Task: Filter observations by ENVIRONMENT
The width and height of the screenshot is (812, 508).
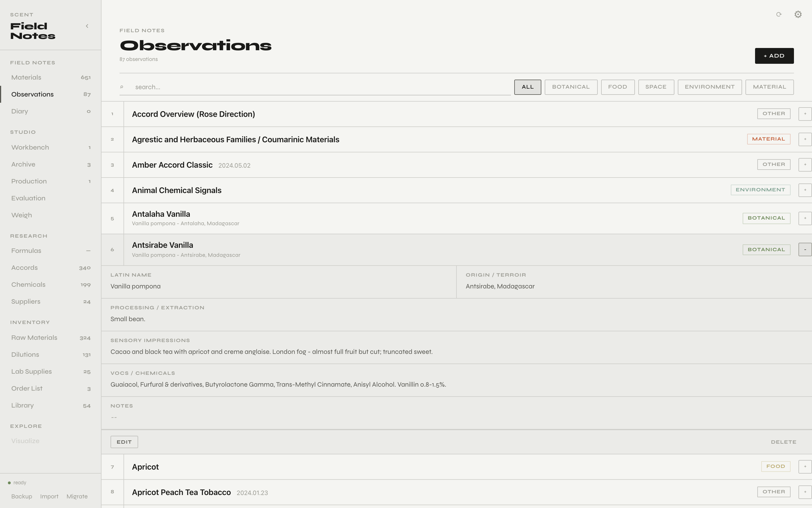Action: [x=710, y=87]
